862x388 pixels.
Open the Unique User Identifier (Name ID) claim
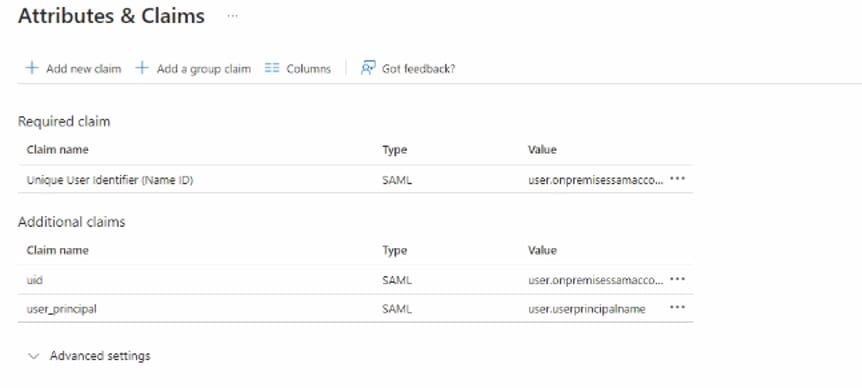point(110,180)
